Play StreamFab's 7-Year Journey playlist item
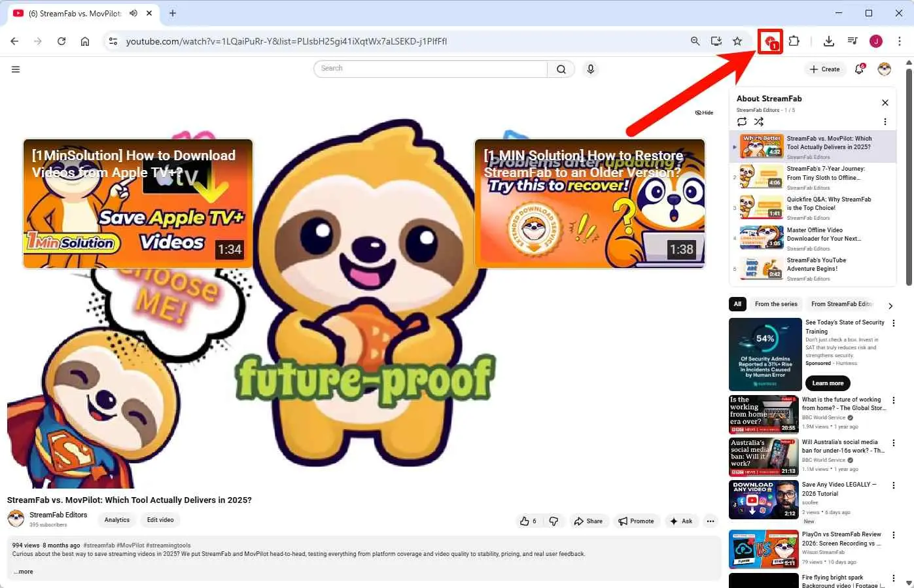The image size is (914, 588). click(x=813, y=177)
